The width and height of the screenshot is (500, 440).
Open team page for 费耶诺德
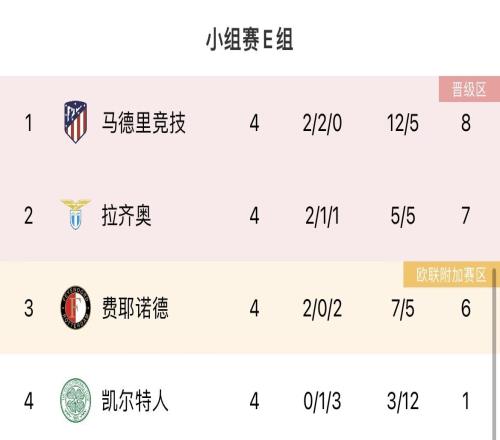tap(135, 308)
